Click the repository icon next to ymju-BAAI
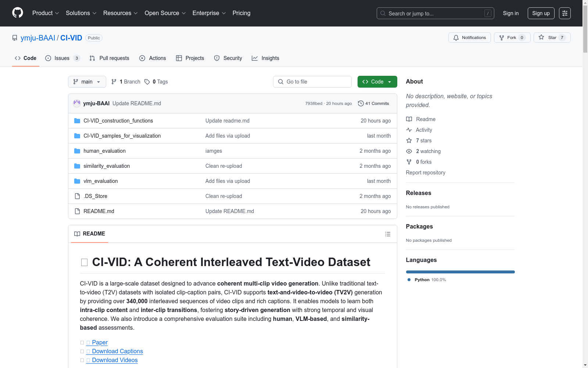 [x=15, y=38]
